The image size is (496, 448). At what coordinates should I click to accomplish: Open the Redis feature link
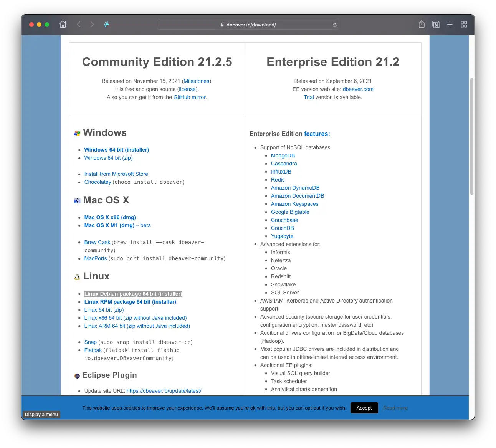pyautogui.click(x=278, y=180)
